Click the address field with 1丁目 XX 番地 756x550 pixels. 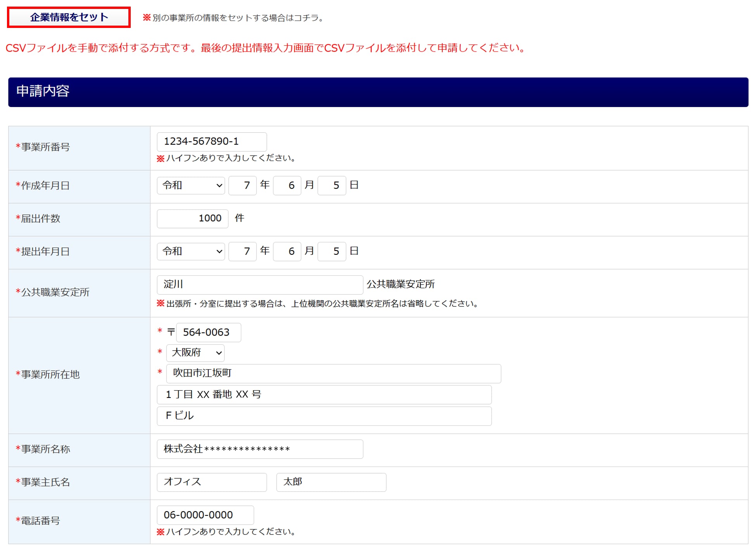(x=324, y=394)
